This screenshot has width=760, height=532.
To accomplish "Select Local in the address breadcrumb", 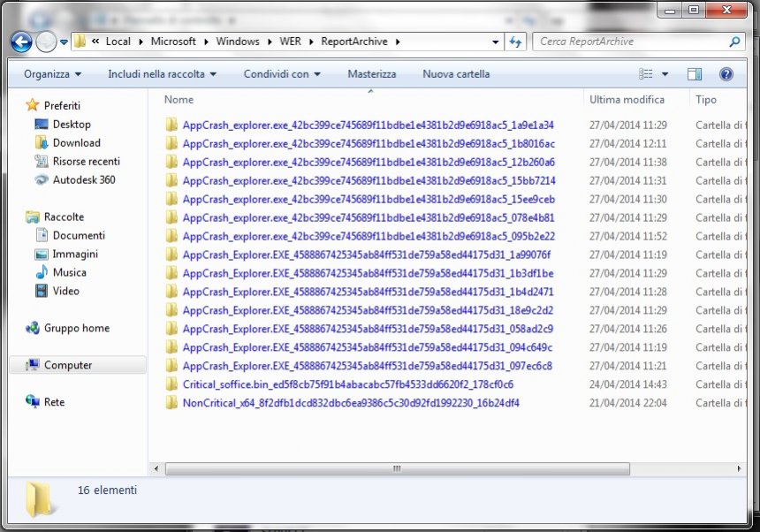I will 118,42.
